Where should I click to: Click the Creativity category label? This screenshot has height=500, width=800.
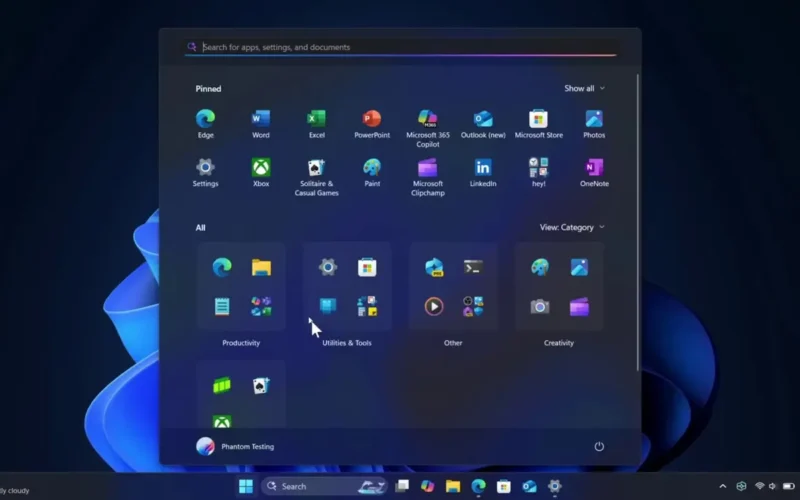click(x=559, y=343)
